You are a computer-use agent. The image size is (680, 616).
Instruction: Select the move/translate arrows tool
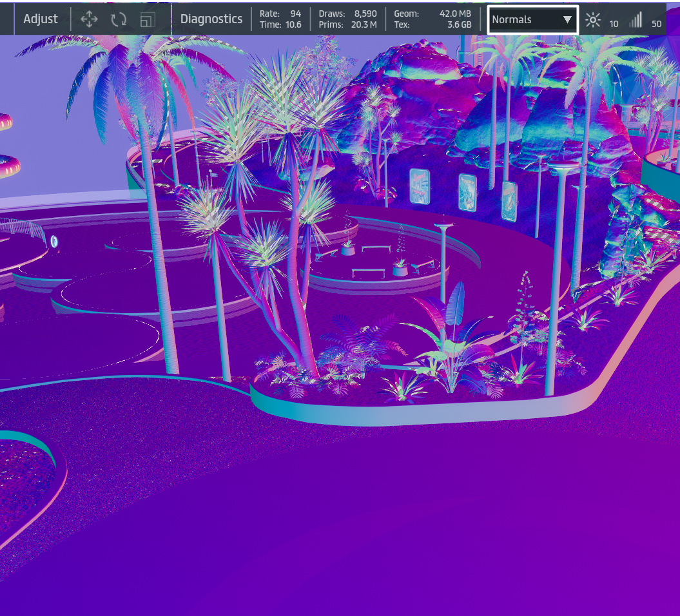click(x=89, y=19)
